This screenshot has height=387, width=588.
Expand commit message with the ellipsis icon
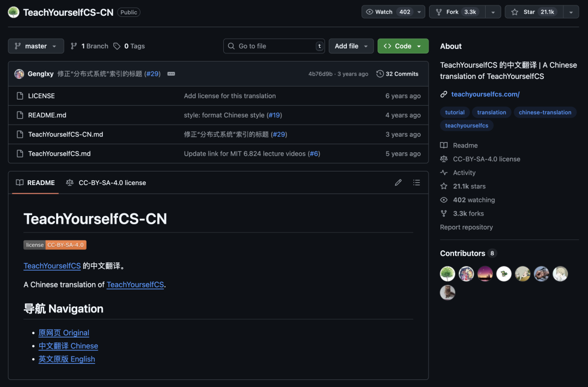tap(171, 74)
